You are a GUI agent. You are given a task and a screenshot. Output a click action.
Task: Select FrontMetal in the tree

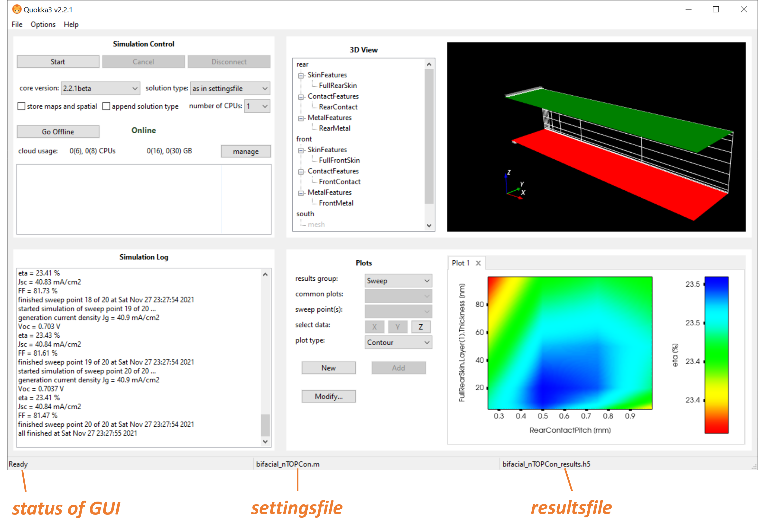pyautogui.click(x=336, y=203)
